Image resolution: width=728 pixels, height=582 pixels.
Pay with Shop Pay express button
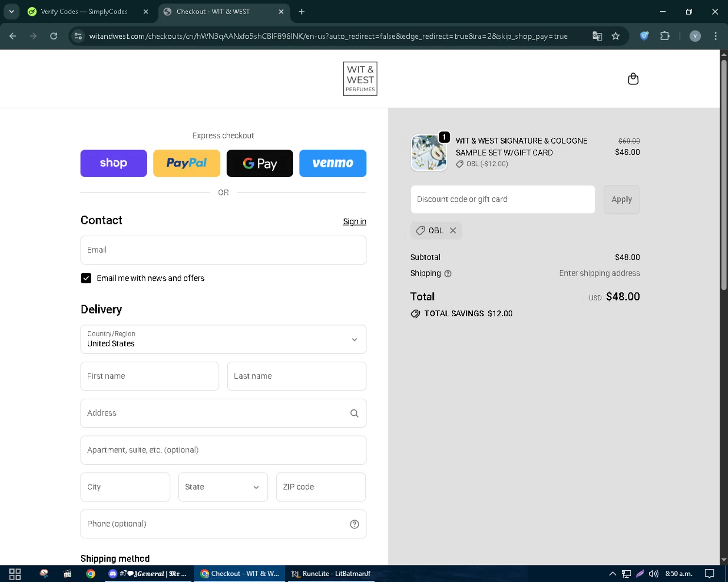pyautogui.click(x=114, y=163)
